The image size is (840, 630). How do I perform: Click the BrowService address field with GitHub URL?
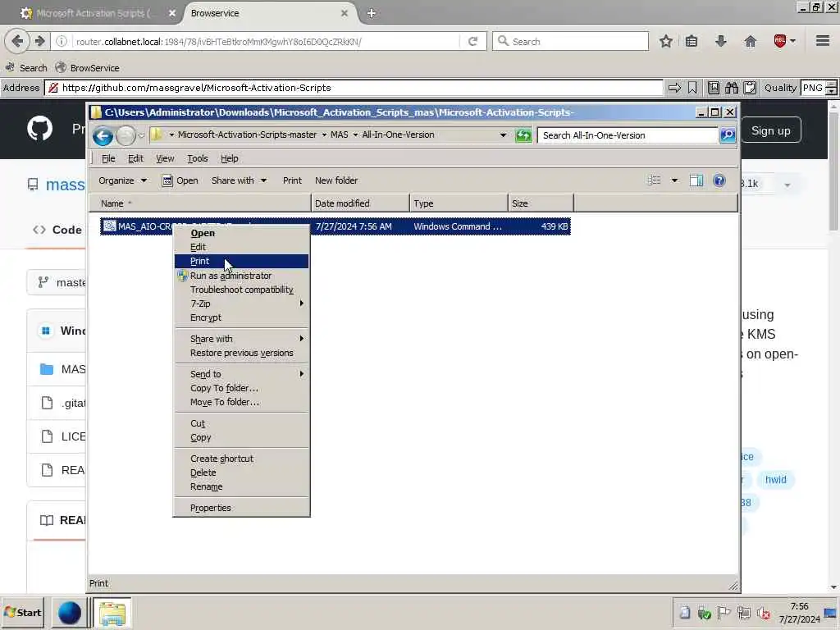354,88
